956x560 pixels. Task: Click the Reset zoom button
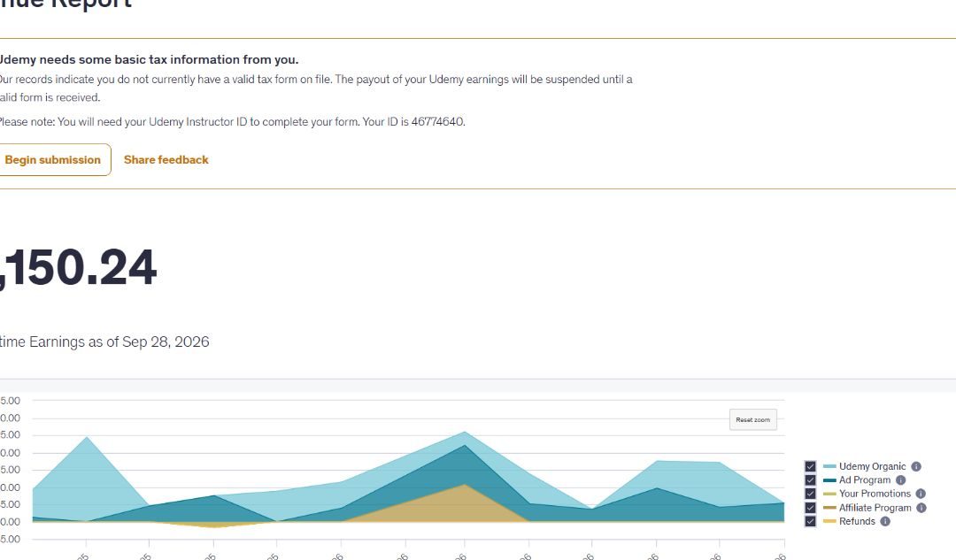click(x=753, y=419)
